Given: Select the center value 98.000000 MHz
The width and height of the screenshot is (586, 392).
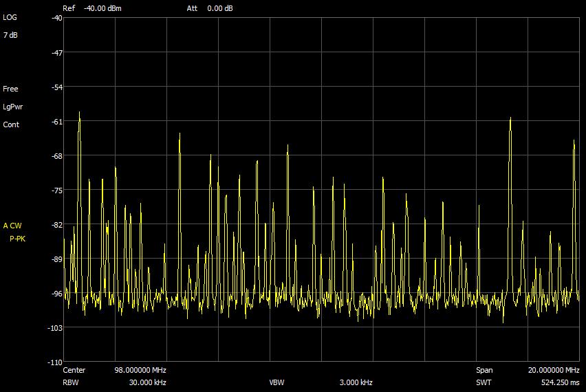Looking at the screenshot, I should pos(140,370).
